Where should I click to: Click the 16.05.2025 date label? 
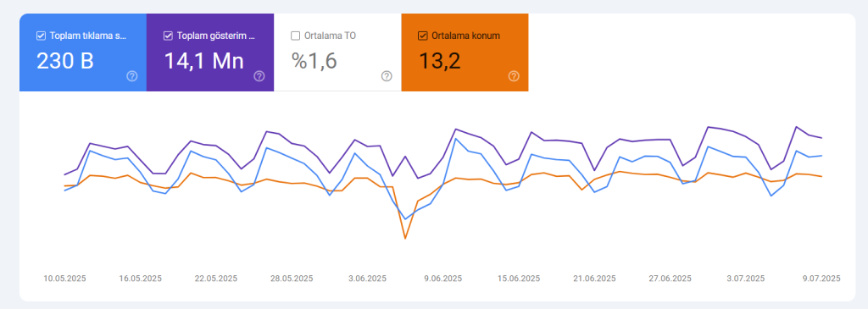(x=141, y=278)
